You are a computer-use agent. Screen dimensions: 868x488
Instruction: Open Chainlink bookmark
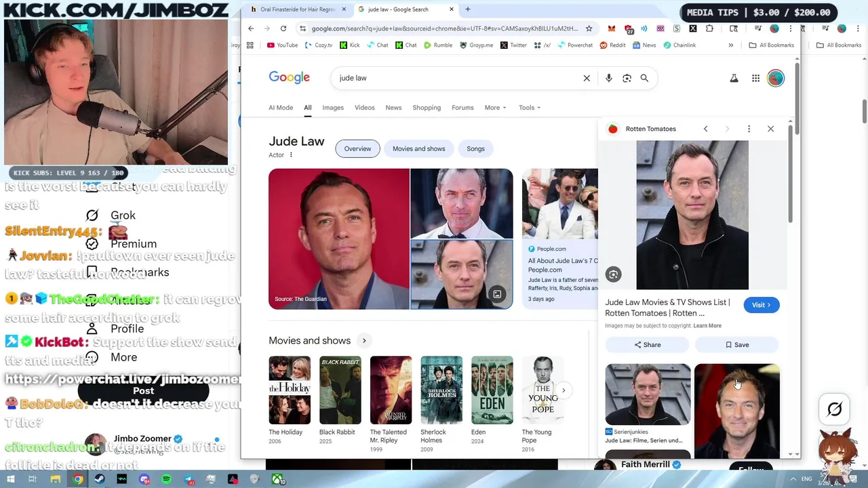pyautogui.click(x=679, y=45)
